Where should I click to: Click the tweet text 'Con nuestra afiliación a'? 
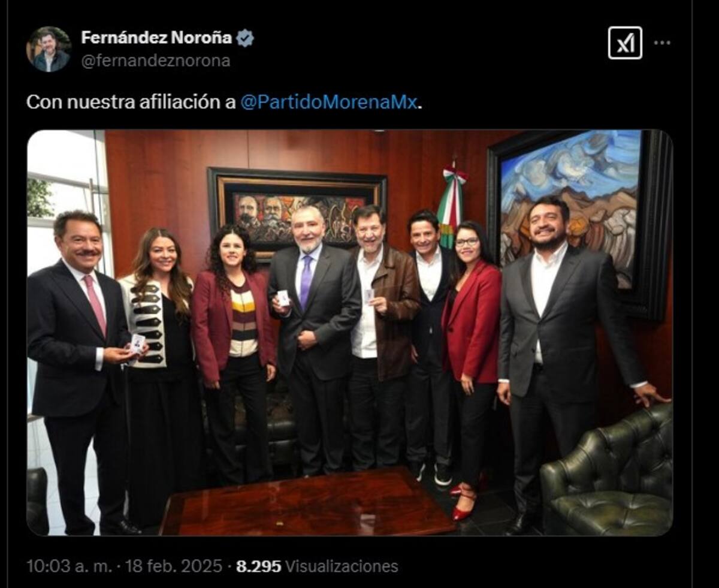(131, 102)
